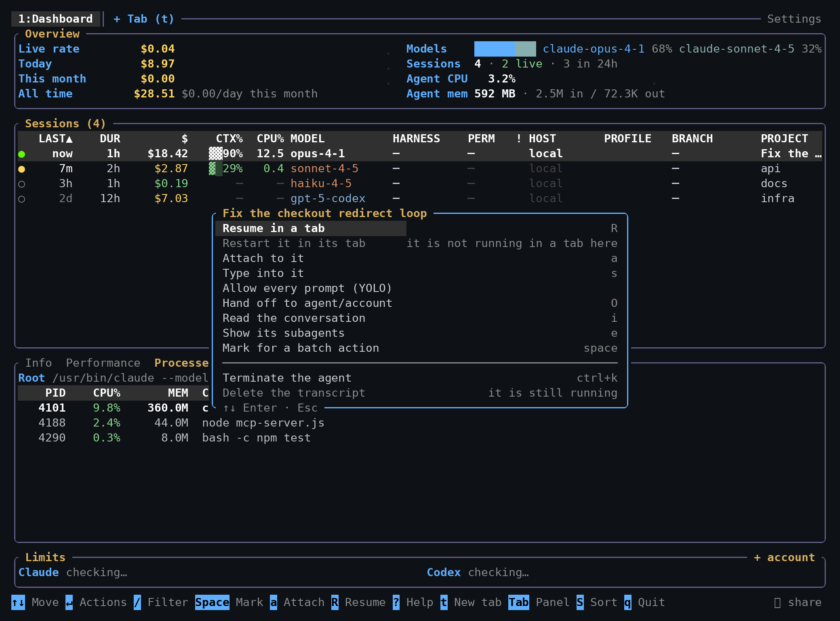Sort sessions by the MODEL column header
Viewport: 840px width, 621px height.
[307, 139]
